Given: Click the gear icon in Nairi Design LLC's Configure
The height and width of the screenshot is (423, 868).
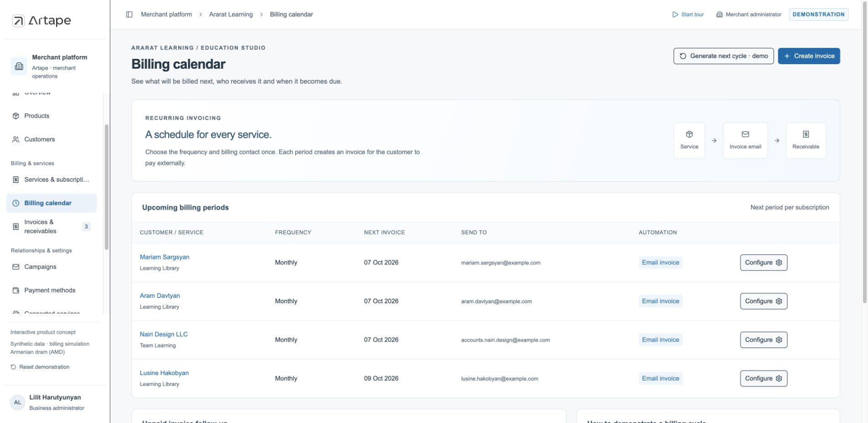Looking at the screenshot, I should [x=779, y=340].
